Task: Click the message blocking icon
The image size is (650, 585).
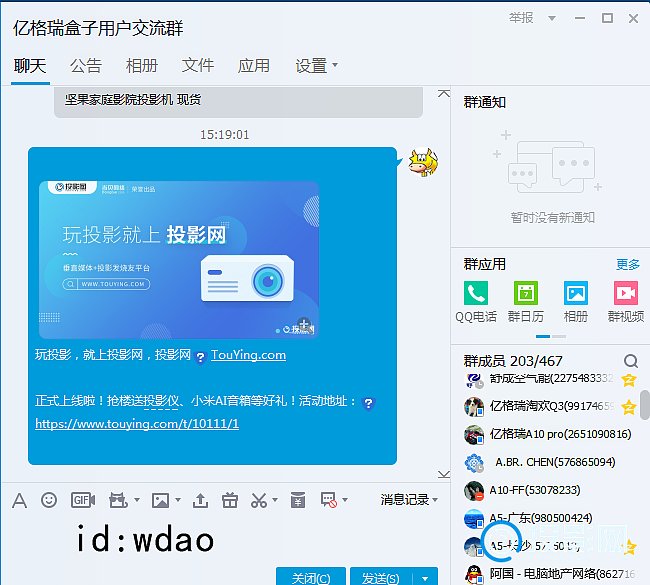Action: (329, 500)
